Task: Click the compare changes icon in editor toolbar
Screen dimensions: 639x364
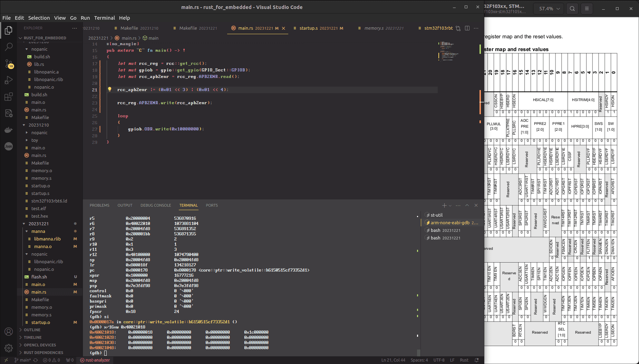Action: pos(458,28)
